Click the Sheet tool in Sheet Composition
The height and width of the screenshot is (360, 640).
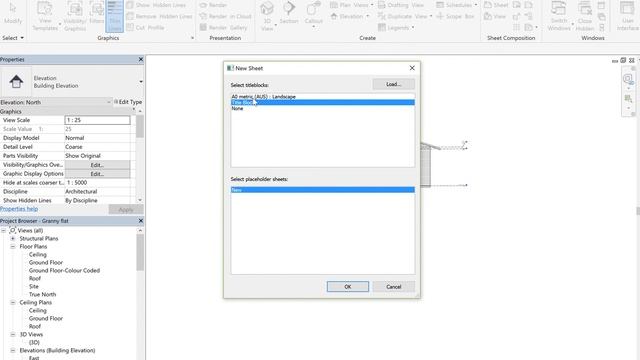[x=496, y=5]
